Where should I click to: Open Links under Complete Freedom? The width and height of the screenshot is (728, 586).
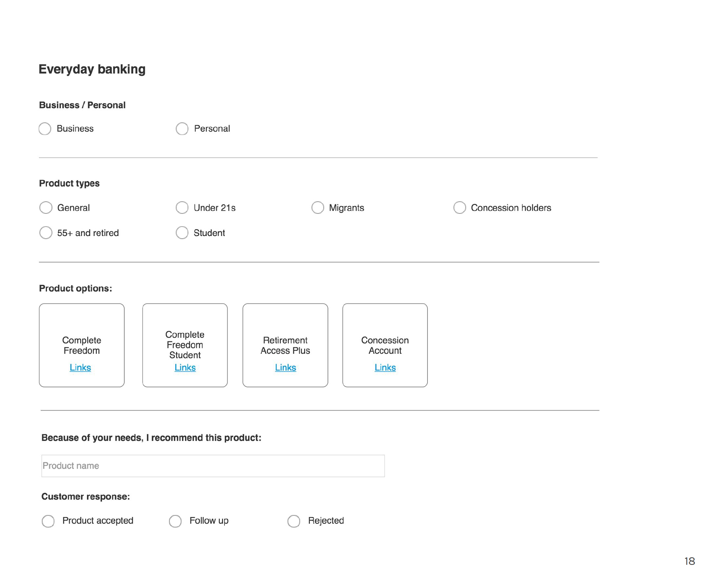pyautogui.click(x=80, y=367)
